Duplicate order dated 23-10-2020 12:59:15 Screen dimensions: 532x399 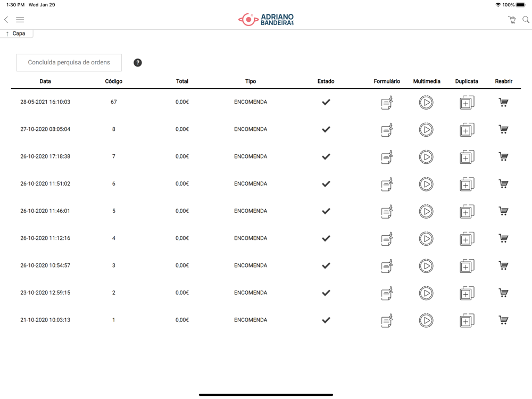coord(467,293)
